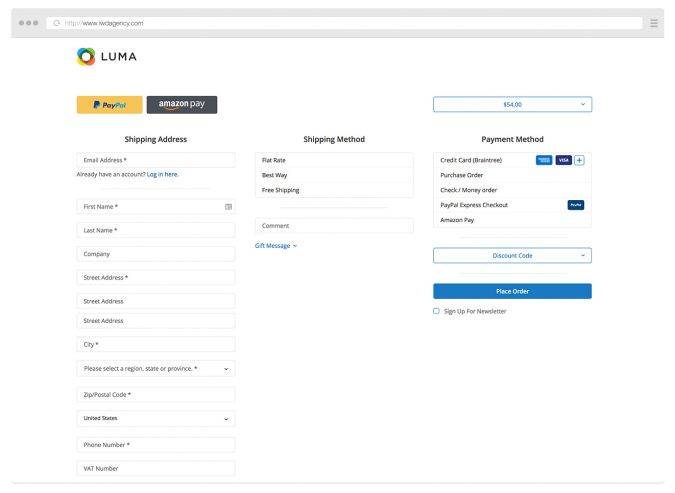Expand the $54.00 order summary dropdown
The height and width of the screenshot is (493, 675).
pyautogui.click(x=512, y=104)
